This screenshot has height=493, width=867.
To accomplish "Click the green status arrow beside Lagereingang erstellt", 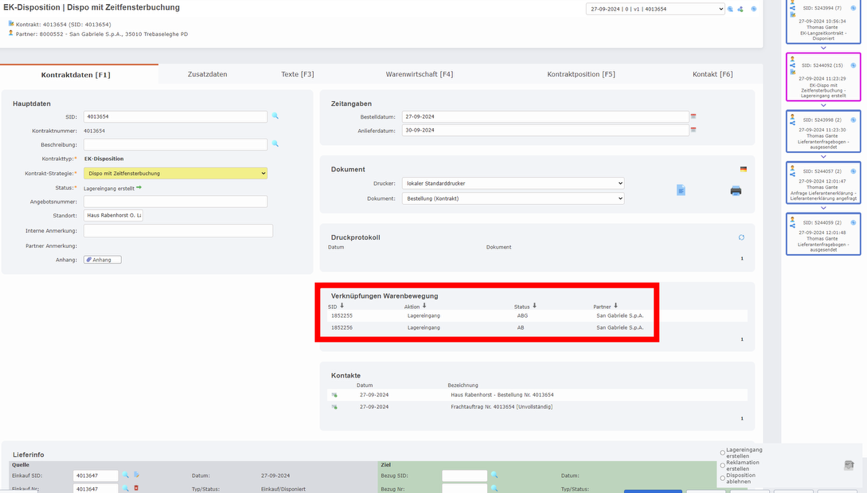I will (x=139, y=188).
